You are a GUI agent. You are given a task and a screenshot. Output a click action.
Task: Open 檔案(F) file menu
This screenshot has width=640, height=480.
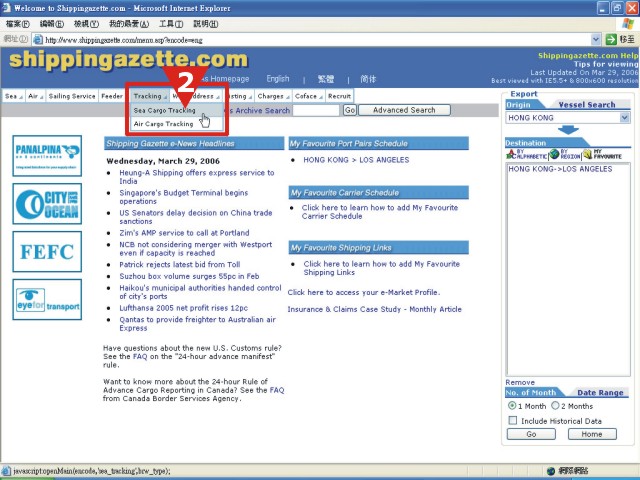click(x=18, y=24)
